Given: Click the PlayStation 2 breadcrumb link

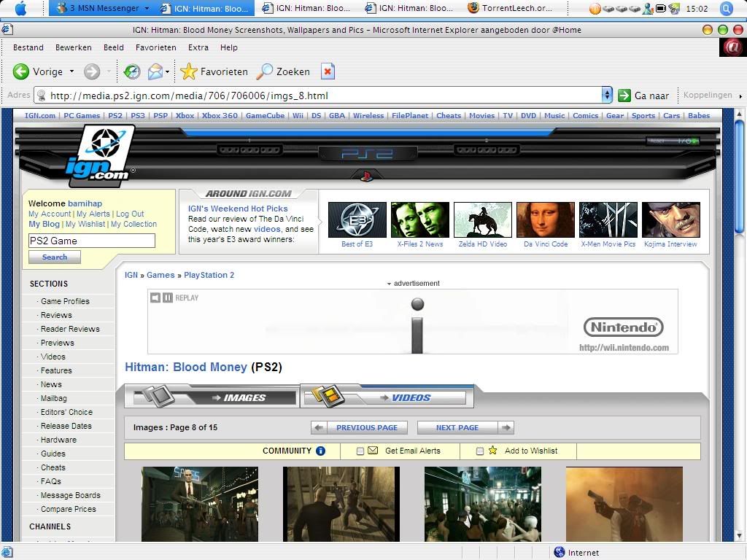Looking at the screenshot, I should (x=209, y=275).
